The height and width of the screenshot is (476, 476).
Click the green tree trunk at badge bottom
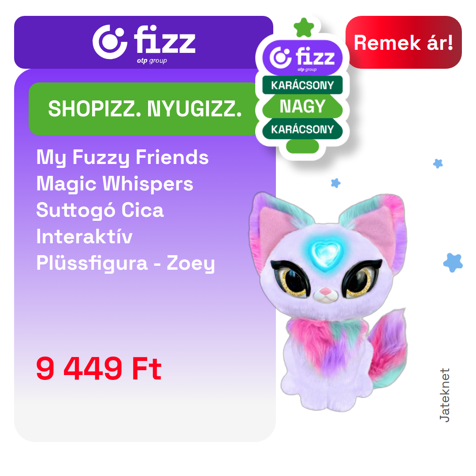[x=302, y=146]
